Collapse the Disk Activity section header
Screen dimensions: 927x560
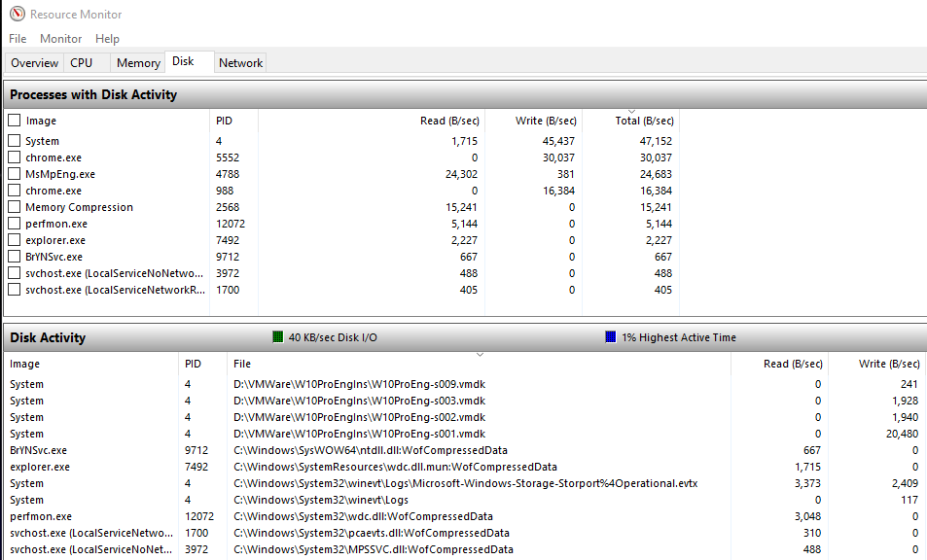click(x=465, y=337)
